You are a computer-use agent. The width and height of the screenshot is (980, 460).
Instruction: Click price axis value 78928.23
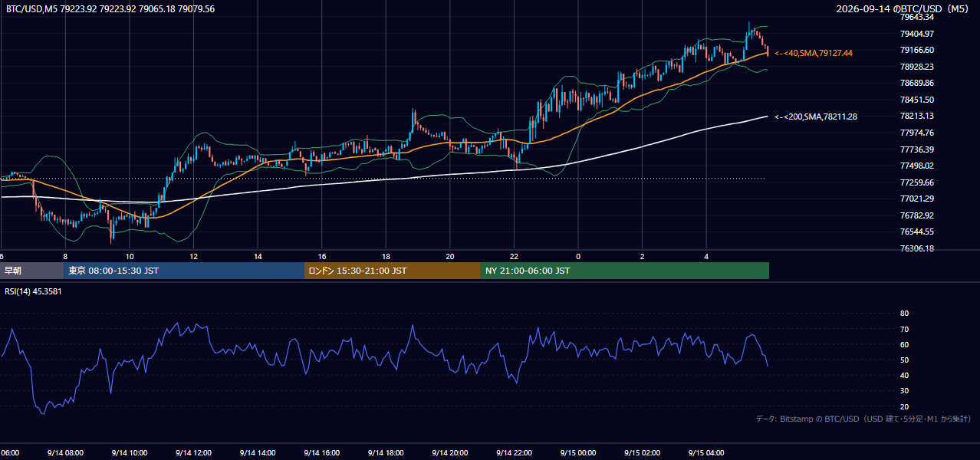tap(916, 67)
